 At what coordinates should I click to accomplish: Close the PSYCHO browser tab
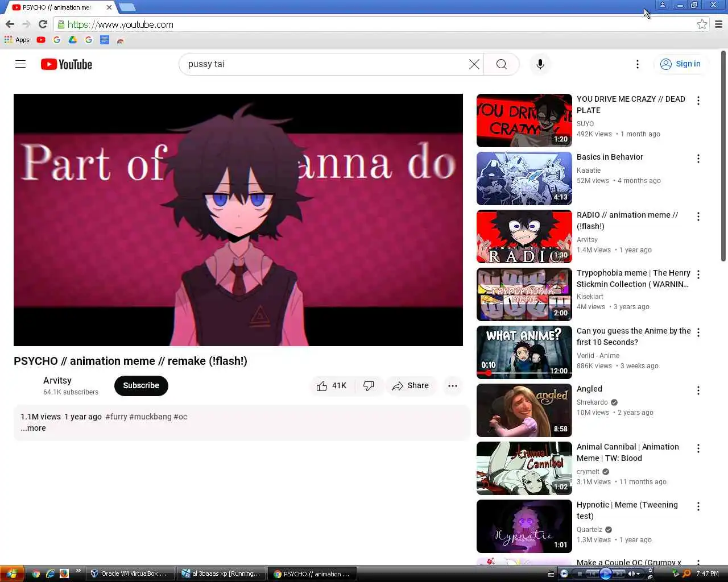(x=109, y=7)
